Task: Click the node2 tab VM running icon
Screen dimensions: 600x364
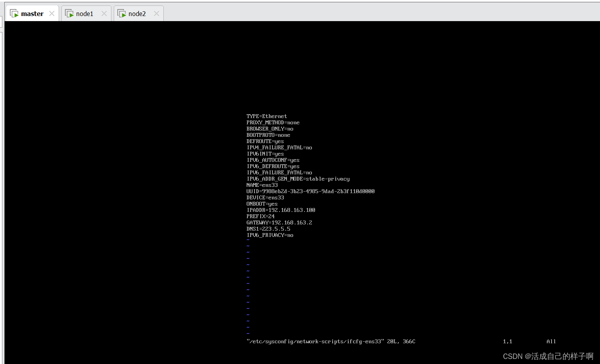Action: [122, 14]
